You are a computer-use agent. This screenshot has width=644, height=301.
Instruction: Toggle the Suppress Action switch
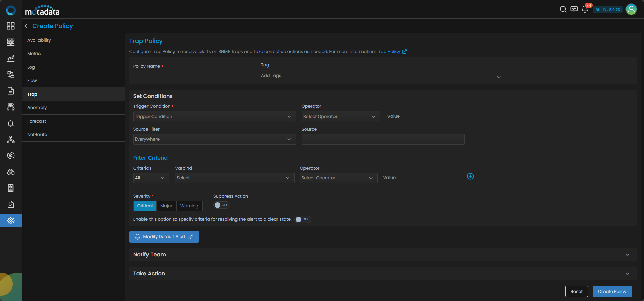(x=221, y=205)
